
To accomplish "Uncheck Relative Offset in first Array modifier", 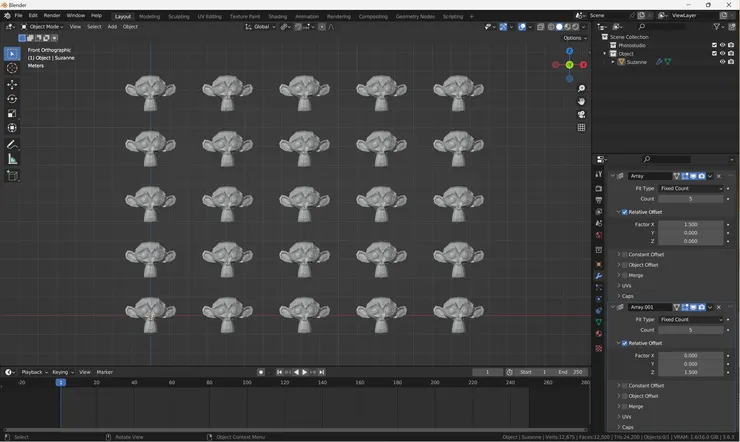I will coord(625,212).
